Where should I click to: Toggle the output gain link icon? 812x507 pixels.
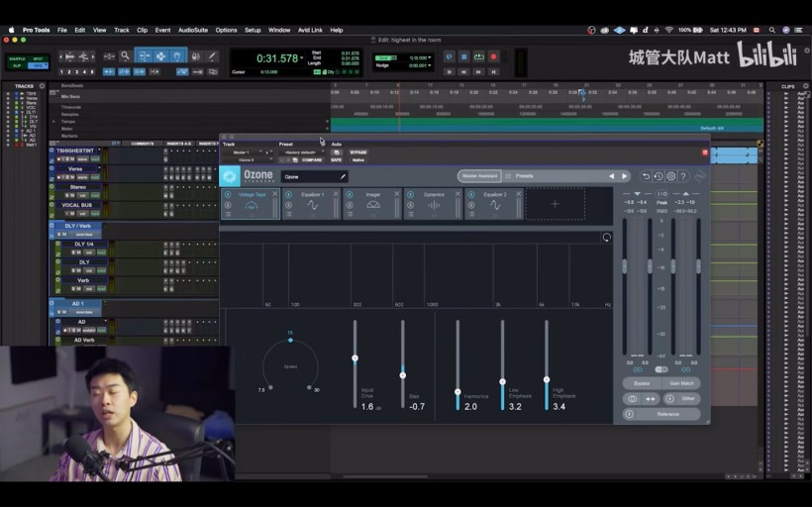(685, 369)
